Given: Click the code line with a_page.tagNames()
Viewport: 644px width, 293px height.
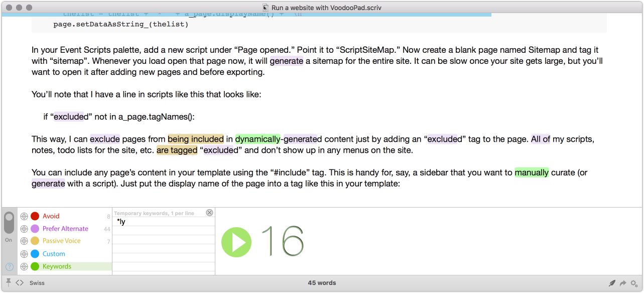Looking at the screenshot, I should tap(118, 117).
